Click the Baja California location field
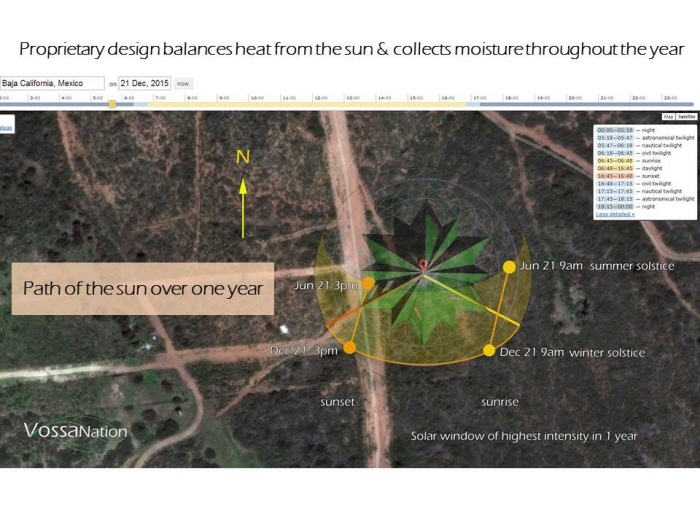This screenshot has height=525, width=700. coord(52,83)
